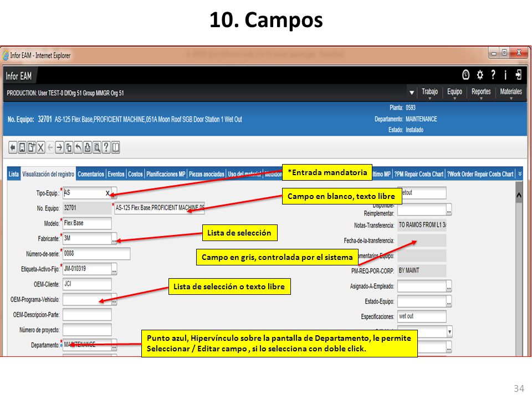Open the ?Work Order Repair Costs Chart tab
The height and width of the screenshot is (399, 532).
(480, 174)
